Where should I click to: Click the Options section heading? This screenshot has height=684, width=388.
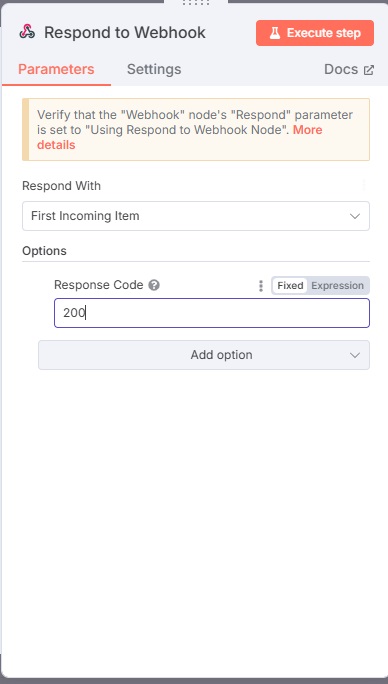[x=45, y=251]
